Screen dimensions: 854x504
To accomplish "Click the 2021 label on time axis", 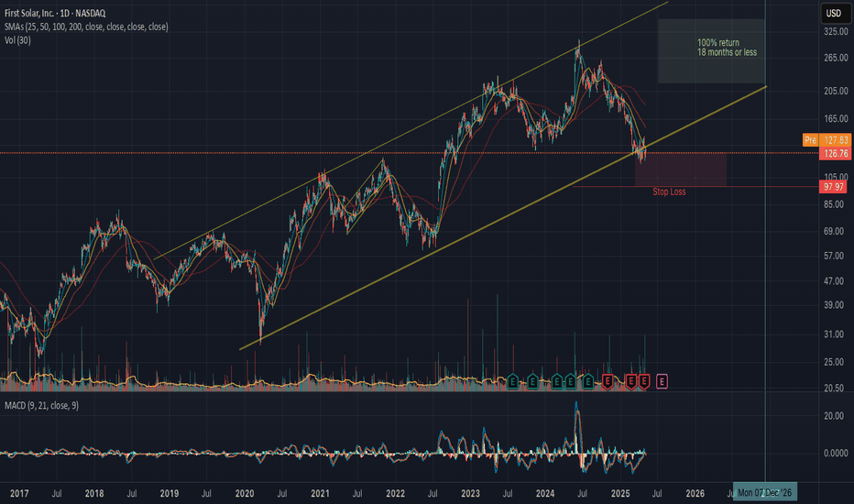I will point(321,493).
